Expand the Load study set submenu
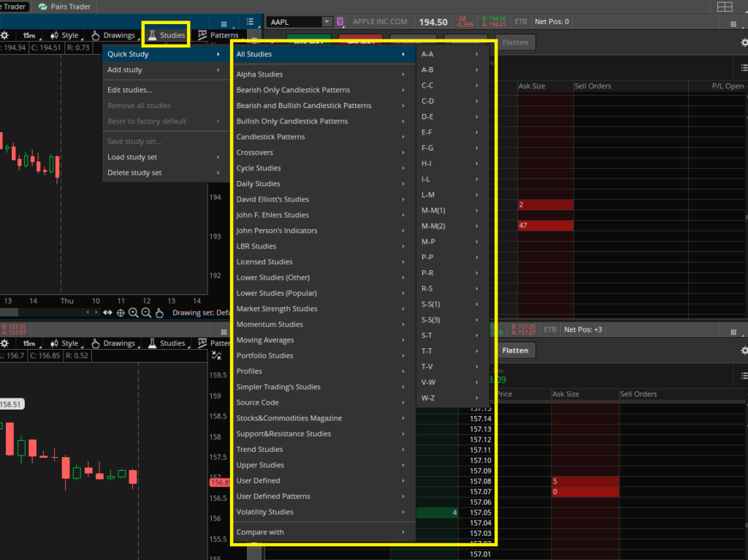The height and width of the screenshot is (560, 748). [165, 157]
